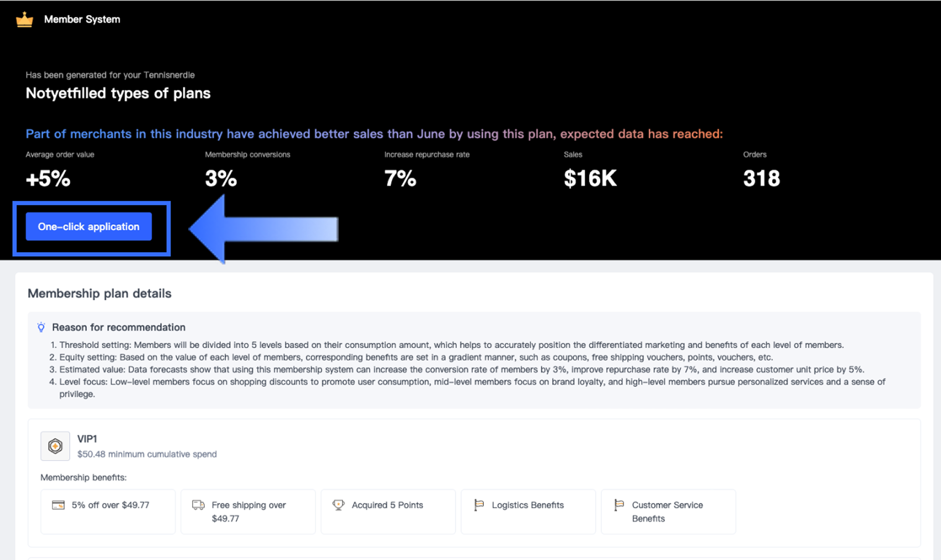941x560 pixels.
Task: Click the Member System title
Action: 82,19
